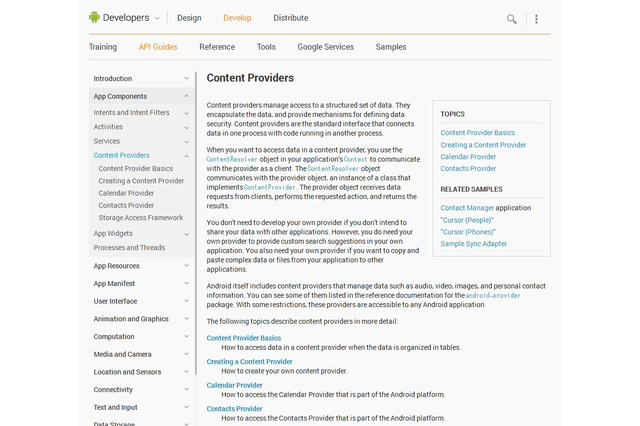The height and width of the screenshot is (426, 640).
Task: Switch to the Design tab
Action: point(189,18)
